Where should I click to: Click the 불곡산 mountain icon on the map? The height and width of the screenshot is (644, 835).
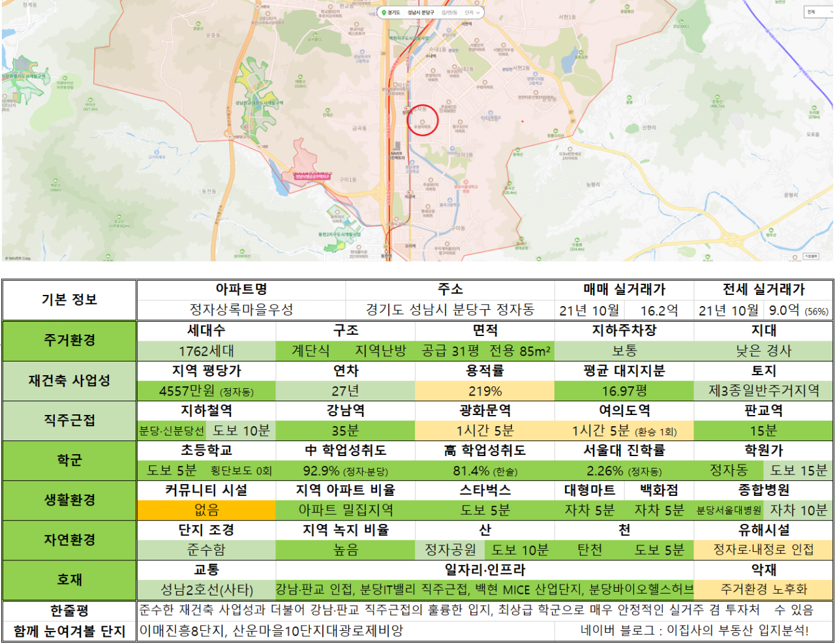509,183
